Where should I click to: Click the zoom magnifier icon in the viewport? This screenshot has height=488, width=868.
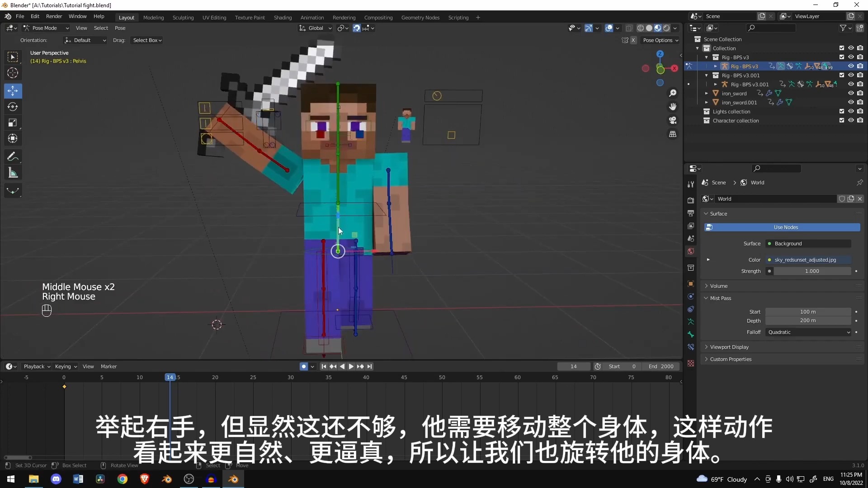[x=673, y=93]
